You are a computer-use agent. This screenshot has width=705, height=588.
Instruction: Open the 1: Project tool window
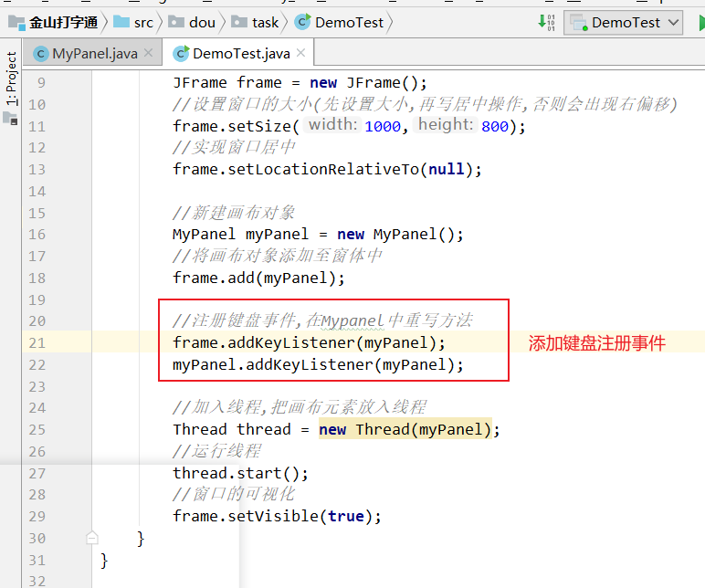(x=11, y=79)
